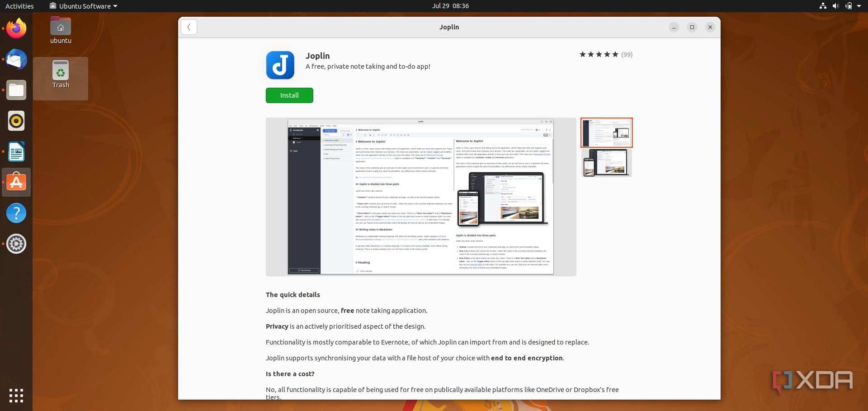This screenshot has height=411, width=868.
Task: Show applications grid at dock bottom
Action: tap(16, 396)
